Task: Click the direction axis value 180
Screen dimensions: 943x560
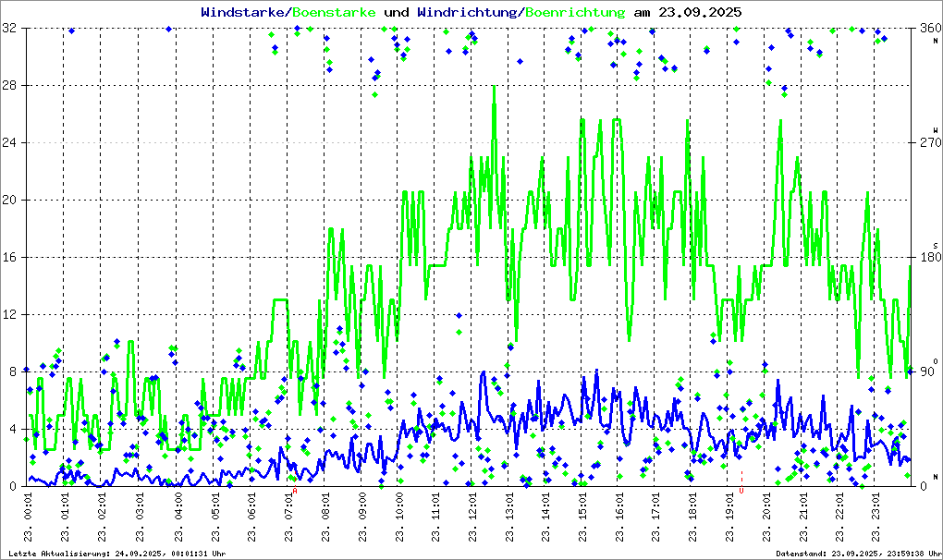Action: click(x=931, y=257)
